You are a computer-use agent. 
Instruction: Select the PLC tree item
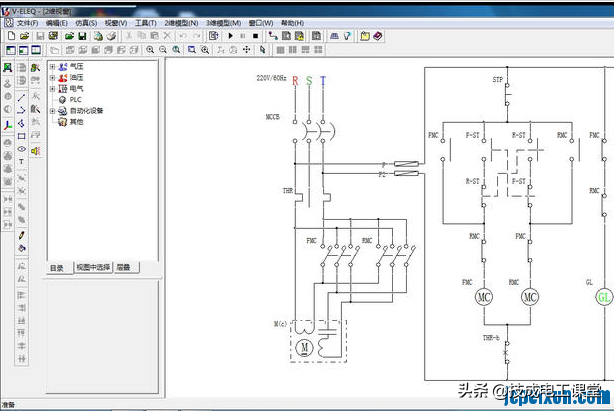(x=75, y=100)
